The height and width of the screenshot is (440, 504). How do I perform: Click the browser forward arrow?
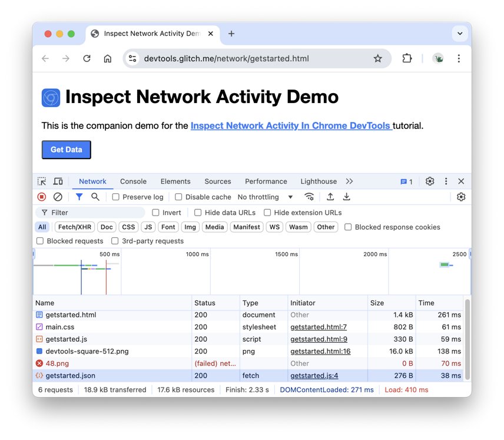66,58
